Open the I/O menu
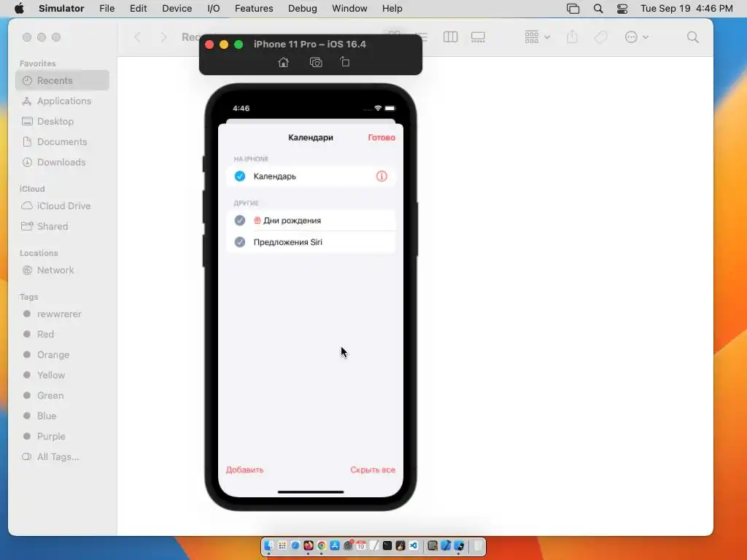 214,9
